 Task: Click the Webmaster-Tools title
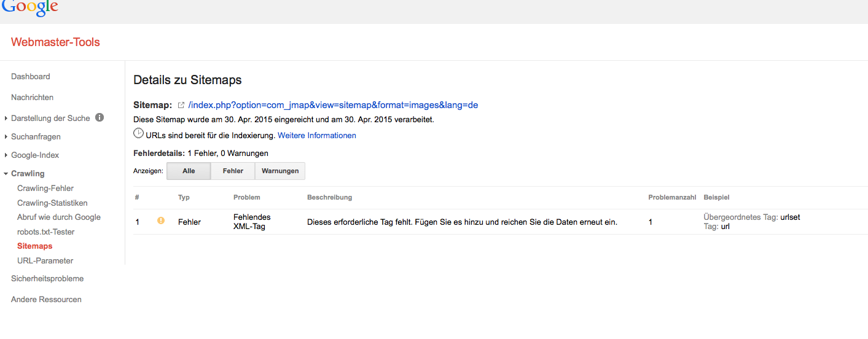(x=55, y=42)
